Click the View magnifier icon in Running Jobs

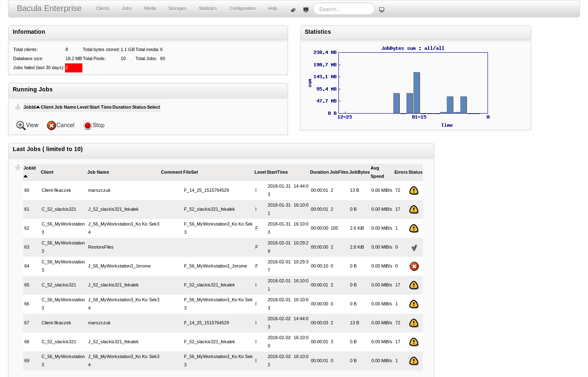21,126
